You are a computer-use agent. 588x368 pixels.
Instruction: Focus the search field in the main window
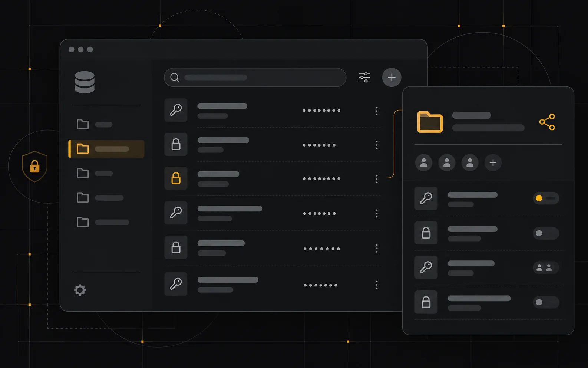pyautogui.click(x=255, y=77)
